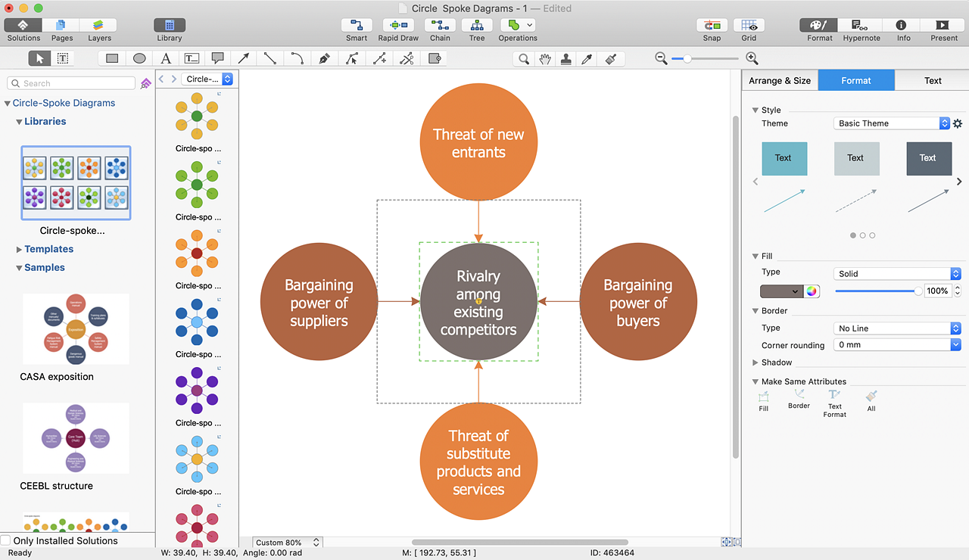The image size is (969, 560).
Task: Start Present mode
Action: click(943, 25)
